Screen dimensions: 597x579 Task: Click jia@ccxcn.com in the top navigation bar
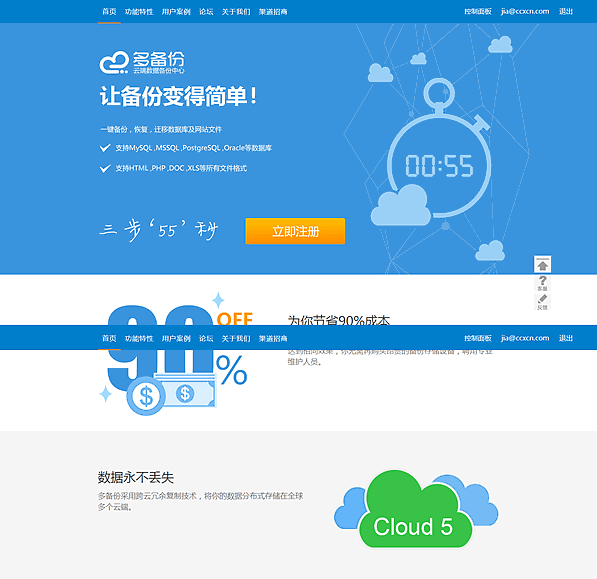tap(525, 11)
